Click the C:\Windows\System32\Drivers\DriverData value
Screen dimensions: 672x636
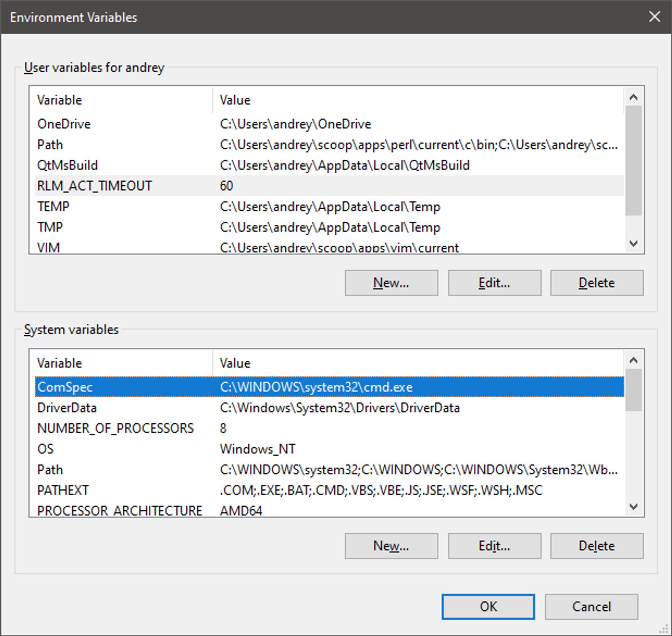click(x=340, y=408)
